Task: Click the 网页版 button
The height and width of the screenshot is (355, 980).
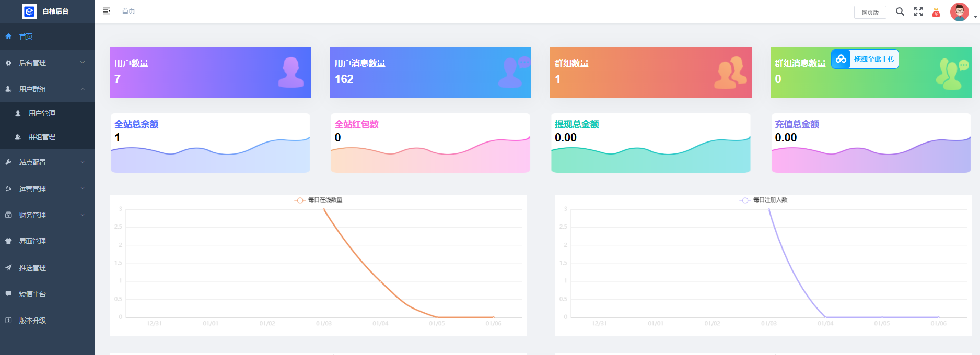Action: click(x=870, y=13)
